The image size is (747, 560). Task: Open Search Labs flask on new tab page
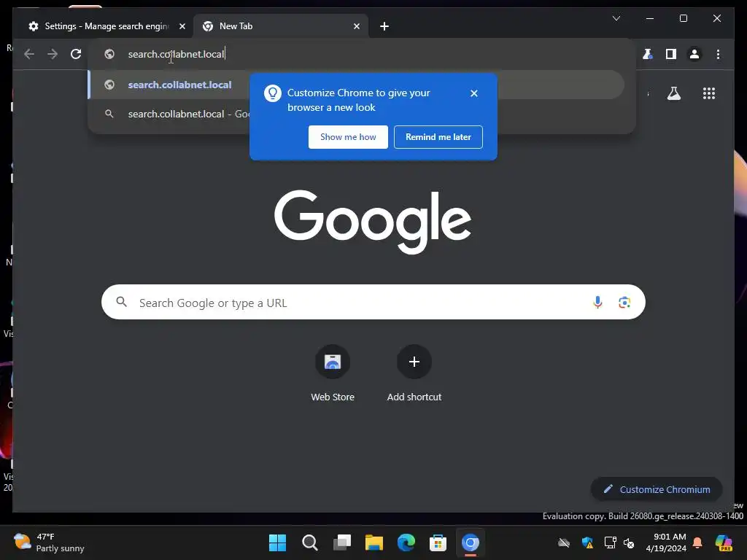tap(673, 93)
